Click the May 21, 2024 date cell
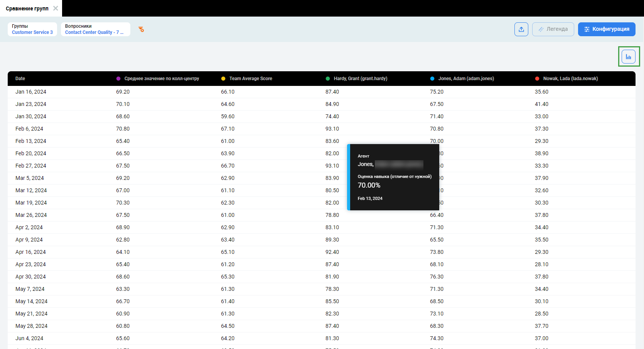The width and height of the screenshot is (644, 349). click(32, 314)
